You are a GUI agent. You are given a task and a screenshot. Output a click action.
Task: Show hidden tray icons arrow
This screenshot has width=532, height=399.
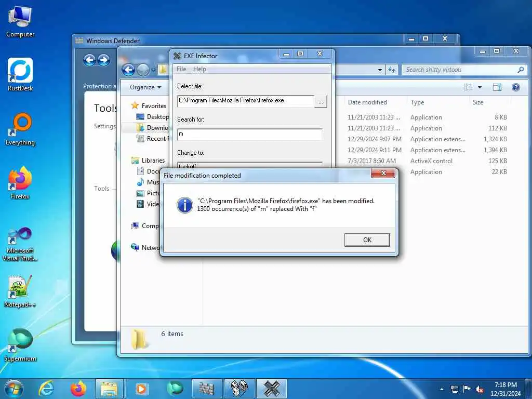click(442, 389)
